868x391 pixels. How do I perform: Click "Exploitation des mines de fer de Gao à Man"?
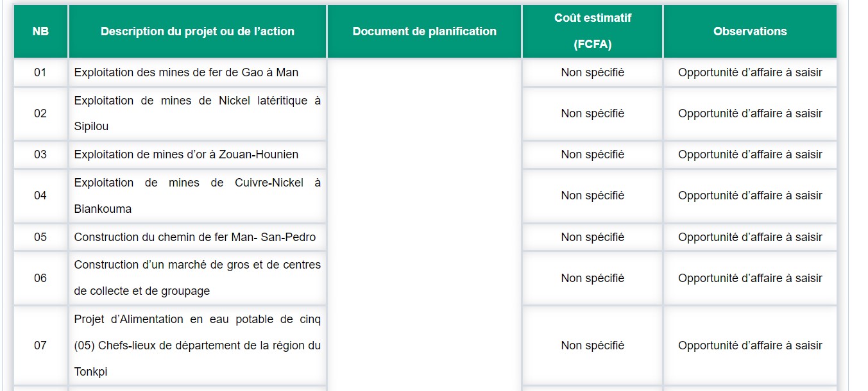click(x=186, y=72)
